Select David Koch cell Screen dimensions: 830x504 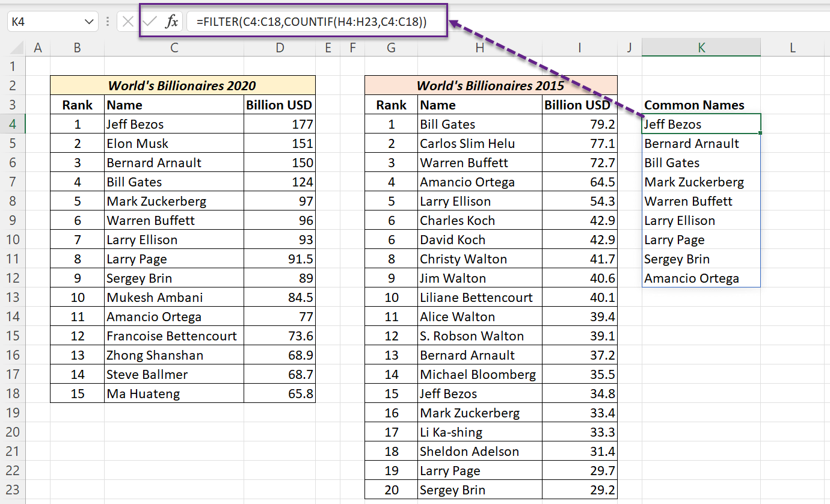tap(480, 239)
